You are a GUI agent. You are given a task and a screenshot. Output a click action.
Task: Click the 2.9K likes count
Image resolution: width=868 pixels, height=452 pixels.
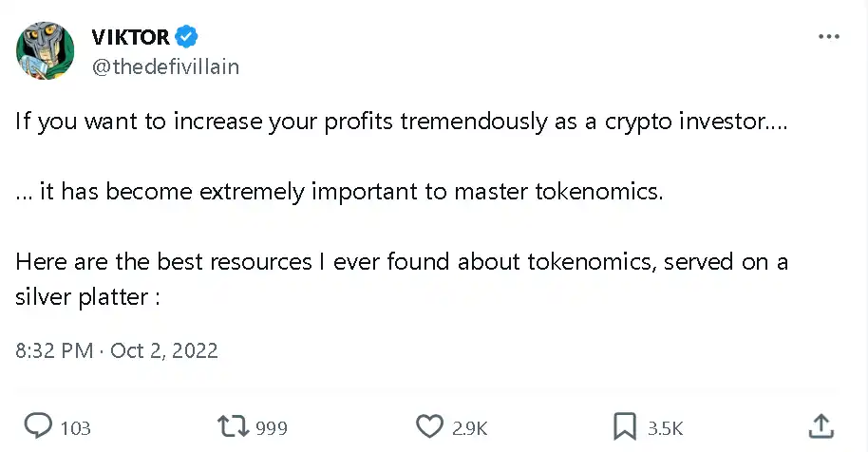(x=469, y=428)
